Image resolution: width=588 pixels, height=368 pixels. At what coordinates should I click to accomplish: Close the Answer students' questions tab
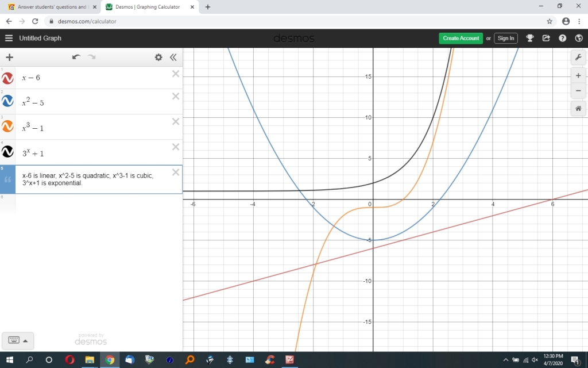(x=95, y=7)
